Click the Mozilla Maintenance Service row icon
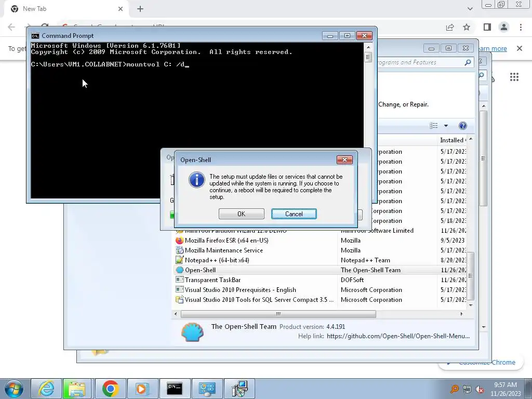This screenshot has width=532, height=399. pos(179,250)
